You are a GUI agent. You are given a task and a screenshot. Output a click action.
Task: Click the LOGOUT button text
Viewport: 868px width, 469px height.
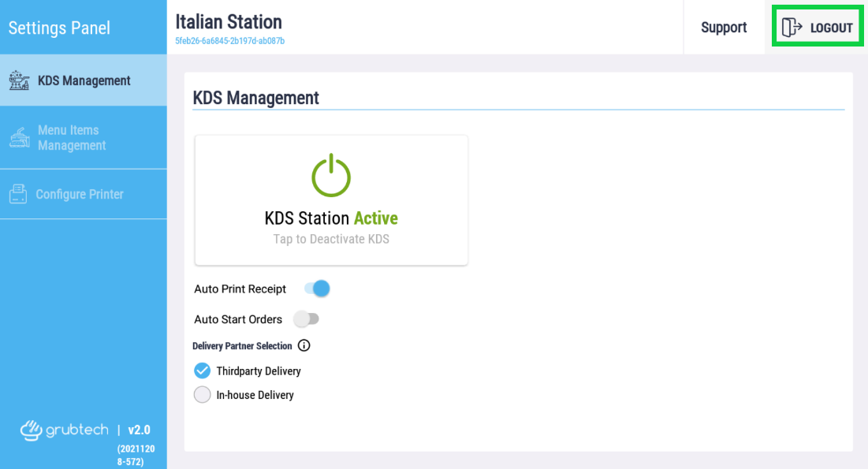pyautogui.click(x=832, y=28)
